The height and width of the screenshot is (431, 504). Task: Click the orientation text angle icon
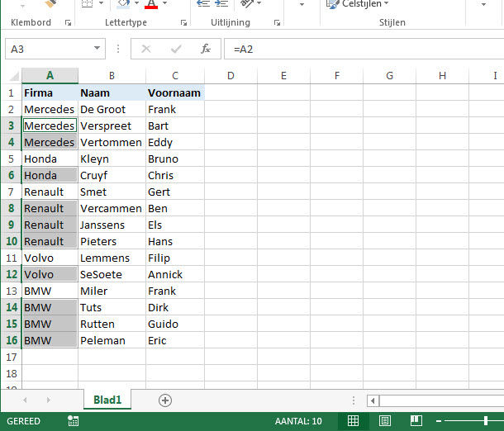pyautogui.click(x=247, y=3)
